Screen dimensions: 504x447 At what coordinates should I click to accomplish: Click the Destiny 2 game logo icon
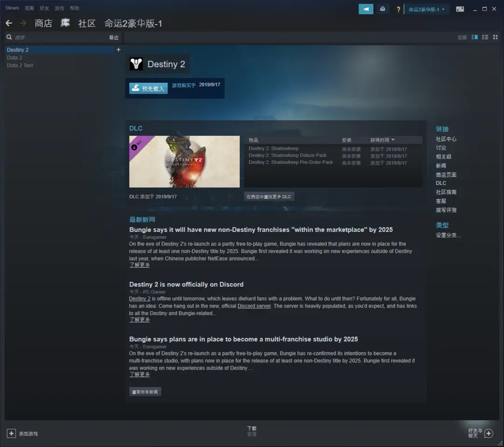pyautogui.click(x=136, y=63)
